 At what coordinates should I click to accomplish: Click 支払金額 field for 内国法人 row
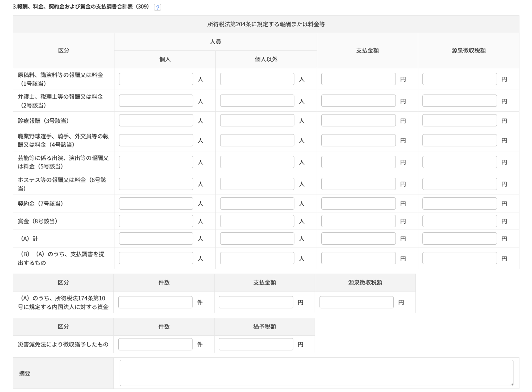pos(256,302)
